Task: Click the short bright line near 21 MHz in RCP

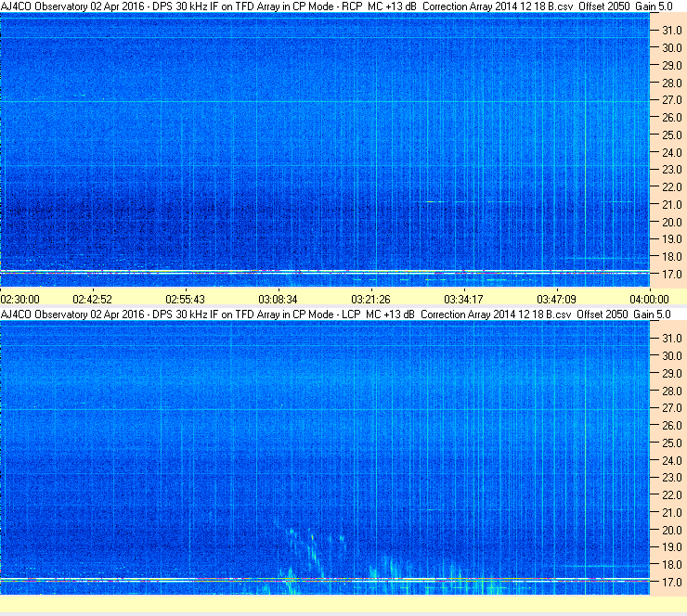Action: (x=430, y=202)
